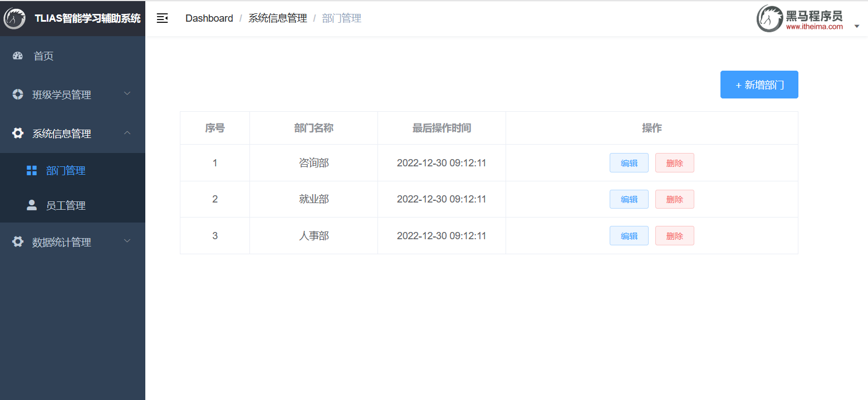Click the TLIAS horse logo in sidebar header

[x=14, y=18]
